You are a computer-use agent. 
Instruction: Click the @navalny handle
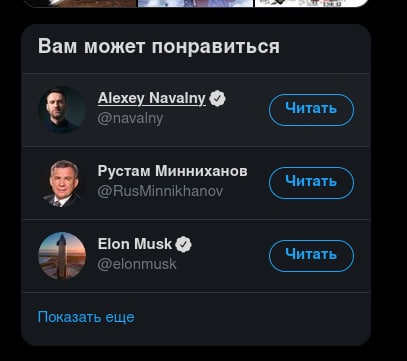point(130,119)
